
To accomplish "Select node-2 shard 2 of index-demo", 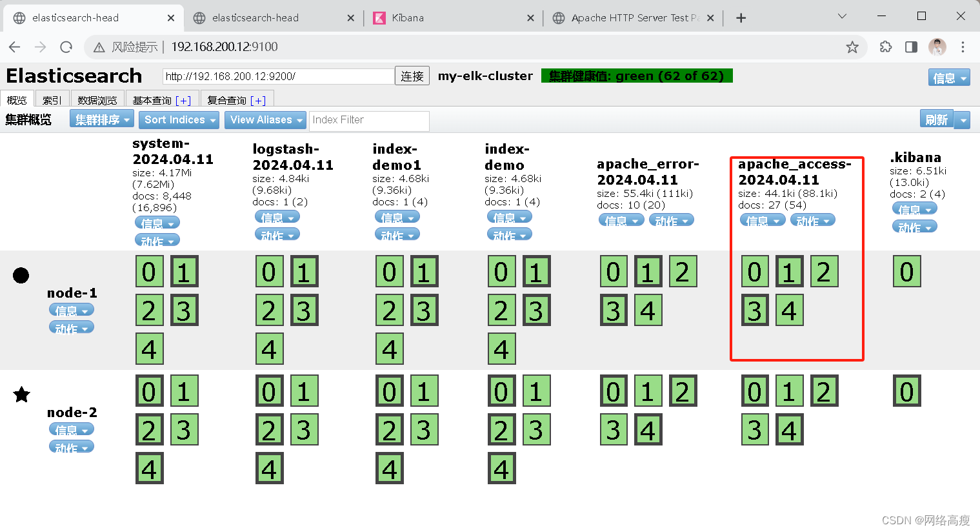I will click(x=501, y=429).
